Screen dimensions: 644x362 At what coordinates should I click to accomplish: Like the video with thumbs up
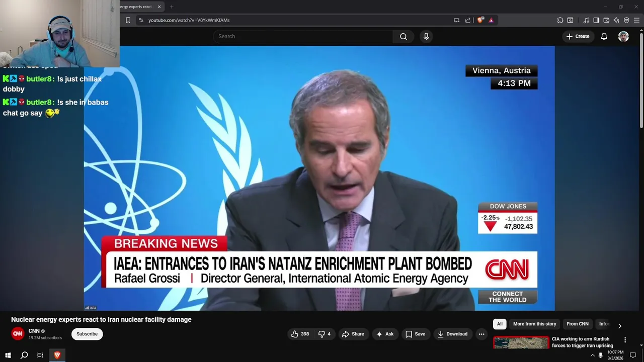(x=300, y=334)
